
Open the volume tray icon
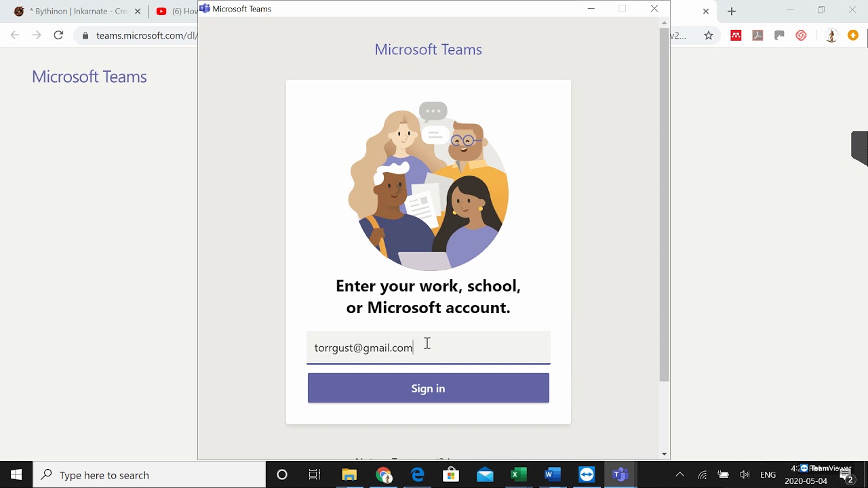pos(745,475)
